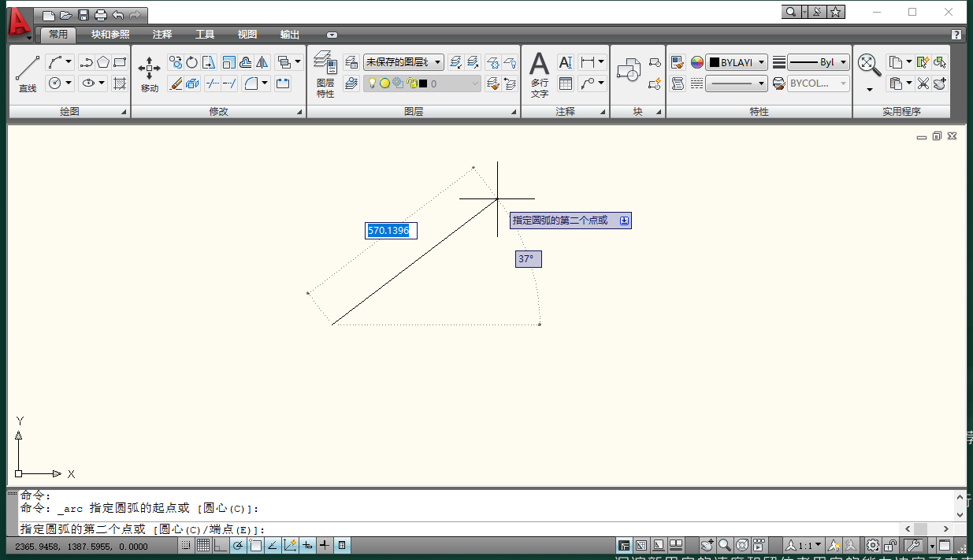Click the Stretch tool icon
The image size is (973, 560).
pyautogui.click(x=209, y=62)
